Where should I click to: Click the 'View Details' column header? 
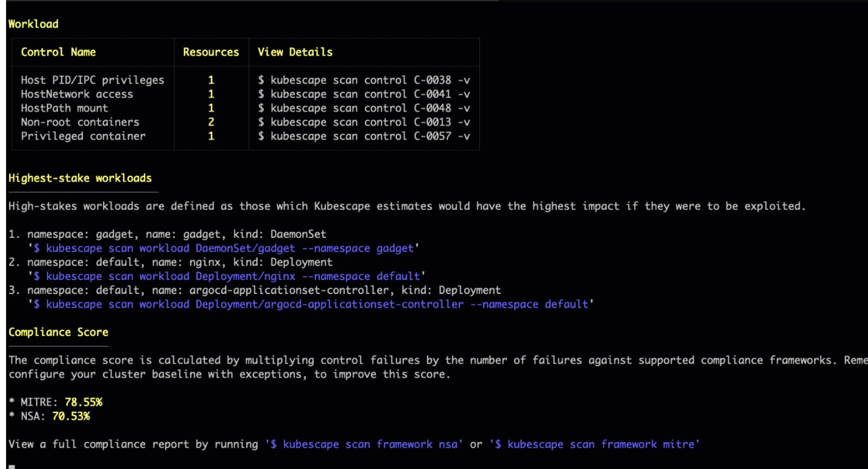[x=295, y=52]
